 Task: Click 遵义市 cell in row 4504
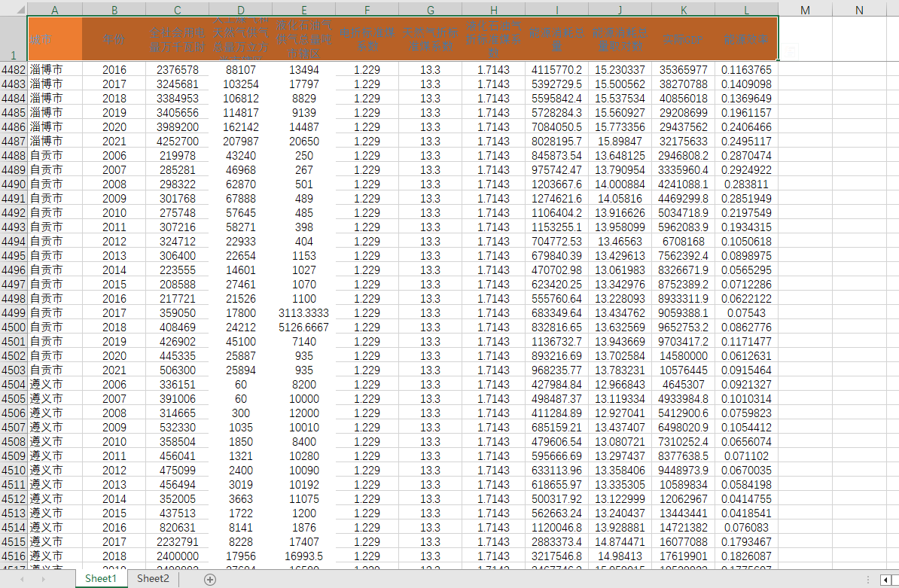pyautogui.click(x=54, y=385)
